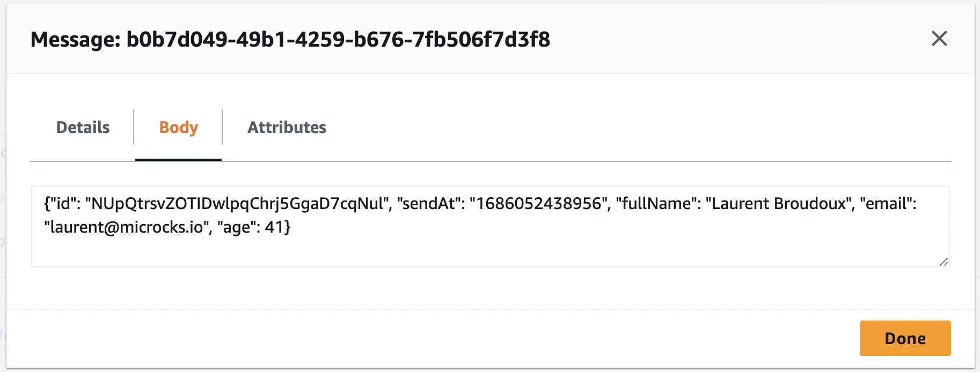Select the Body tab

[179, 128]
